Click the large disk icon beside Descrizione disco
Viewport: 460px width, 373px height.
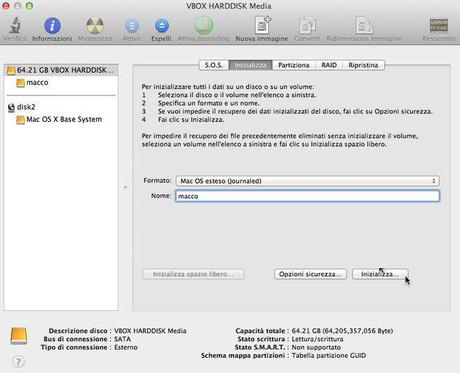(19, 335)
